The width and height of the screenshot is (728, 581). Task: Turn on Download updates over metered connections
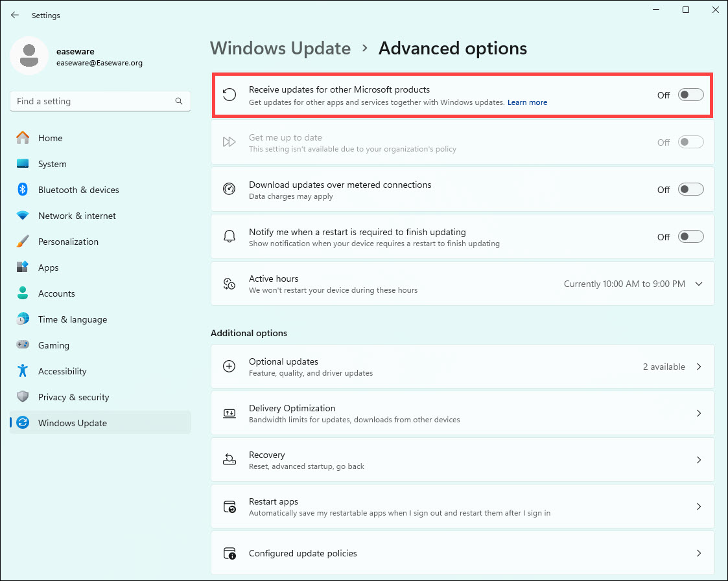click(x=691, y=189)
